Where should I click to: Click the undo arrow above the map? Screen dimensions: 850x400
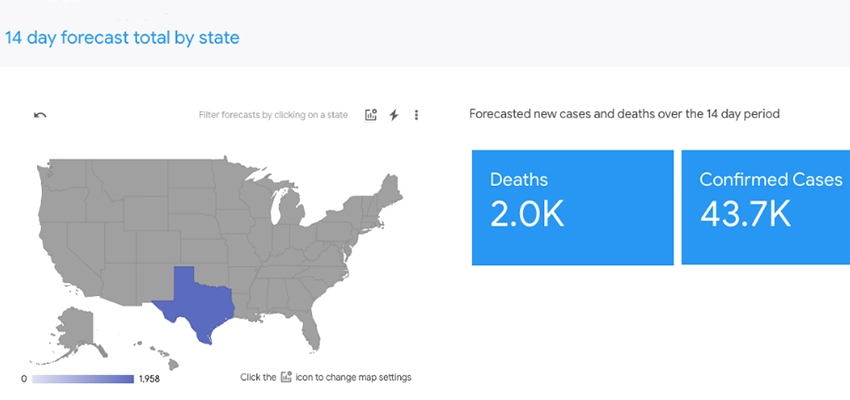tap(40, 115)
